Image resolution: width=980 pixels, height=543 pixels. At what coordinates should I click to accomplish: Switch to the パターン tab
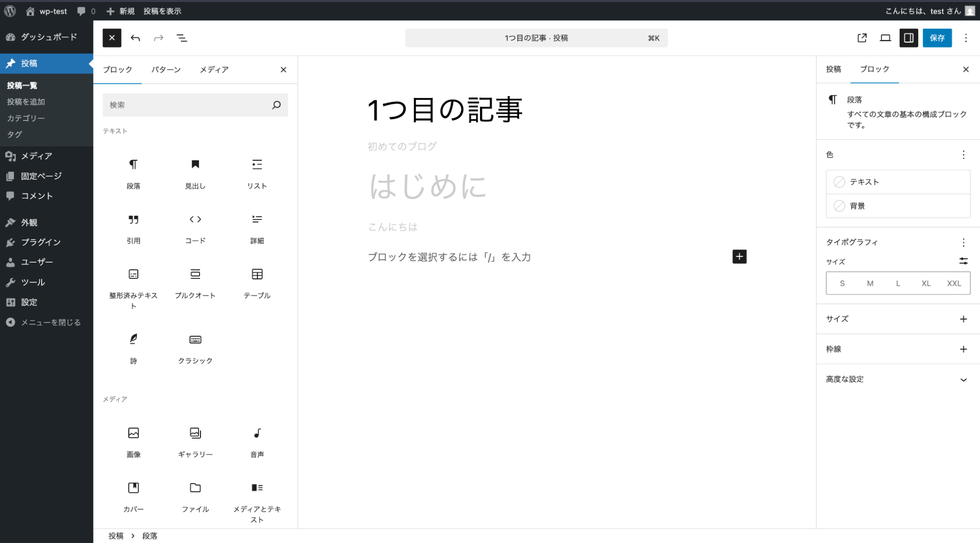point(166,70)
